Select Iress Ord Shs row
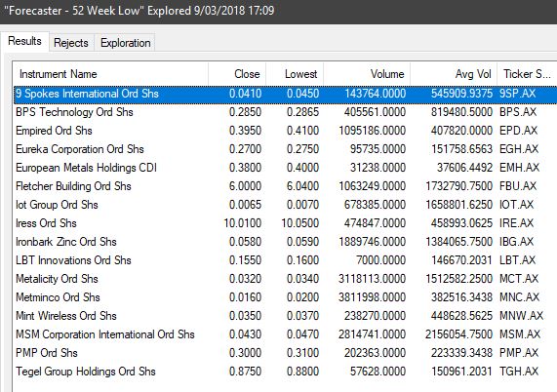The height and width of the screenshot is (392, 557). pyautogui.click(x=285, y=223)
